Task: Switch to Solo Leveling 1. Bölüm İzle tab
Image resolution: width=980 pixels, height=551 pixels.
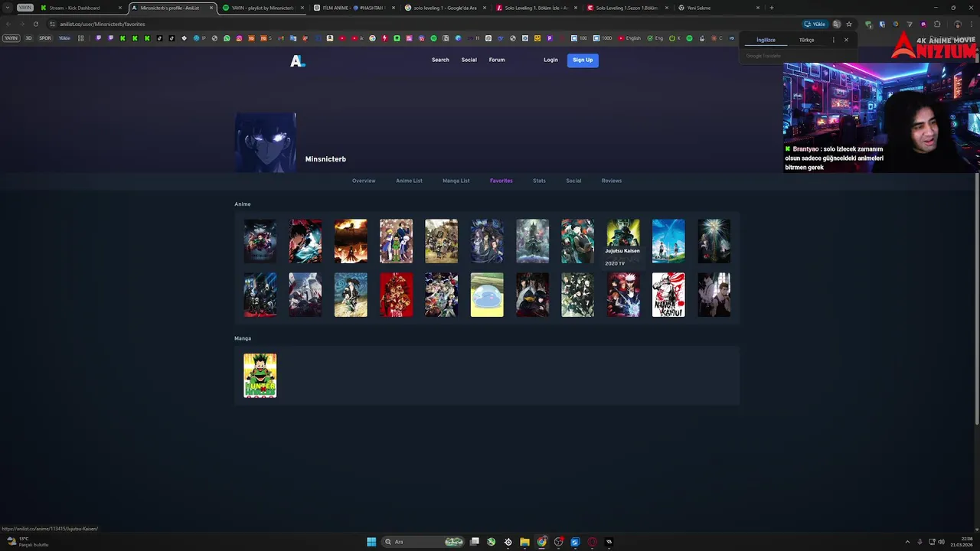Action: pyautogui.click(x=536, y=8)
